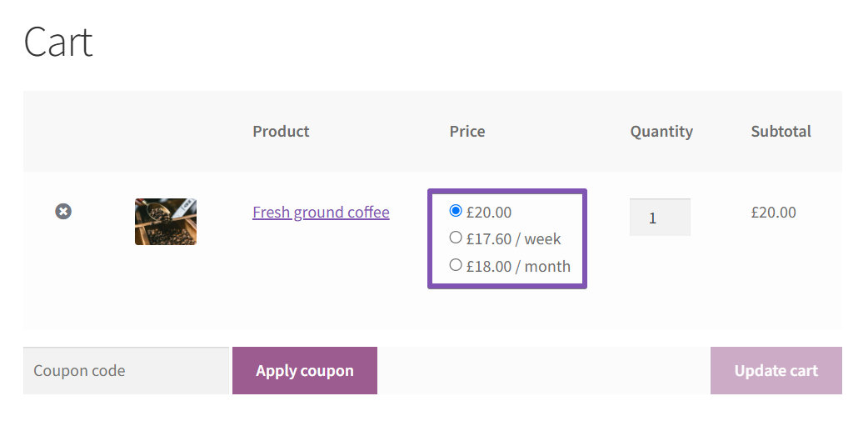Click the £20.00 amount under Subtotal

coord(773,213)
